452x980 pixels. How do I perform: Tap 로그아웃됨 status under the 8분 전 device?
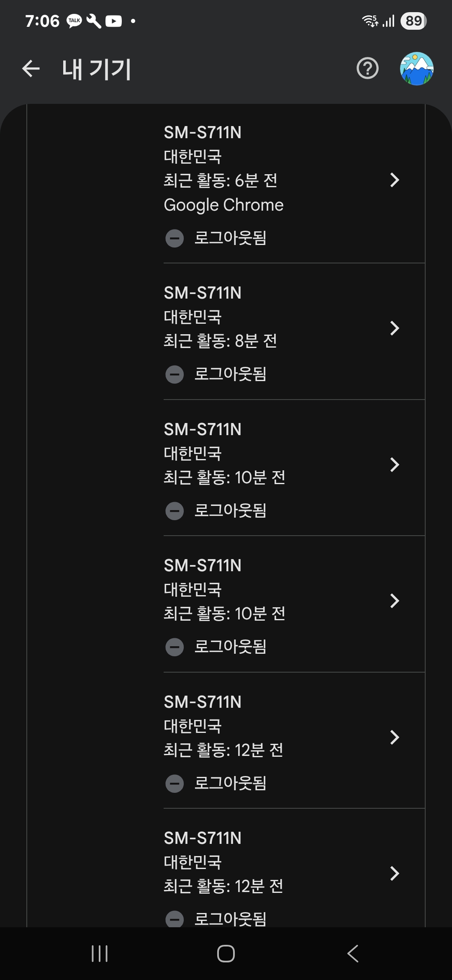click(230, 374)
